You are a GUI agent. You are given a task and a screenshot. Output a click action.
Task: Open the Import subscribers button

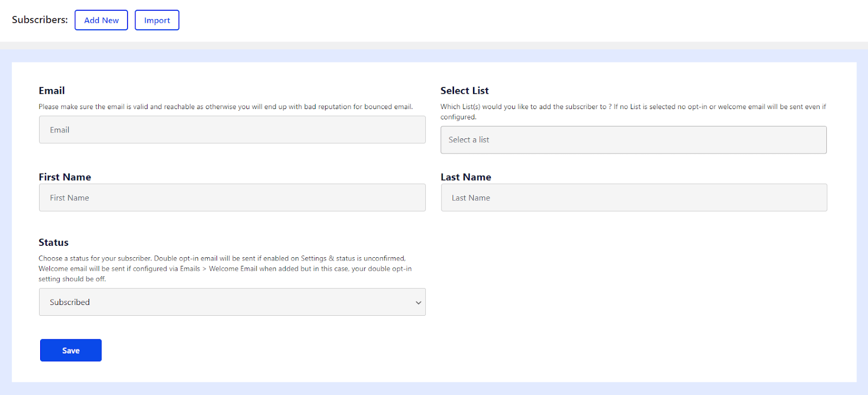click(157, 20)
